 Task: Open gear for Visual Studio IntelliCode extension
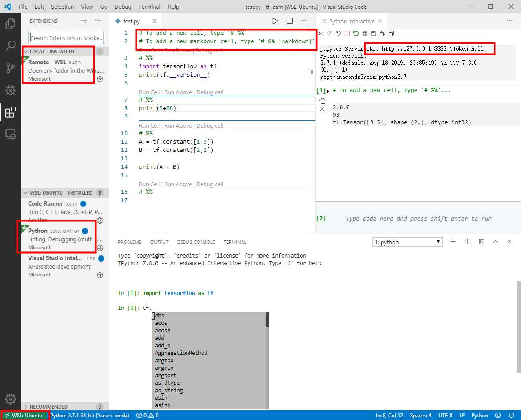100,275
